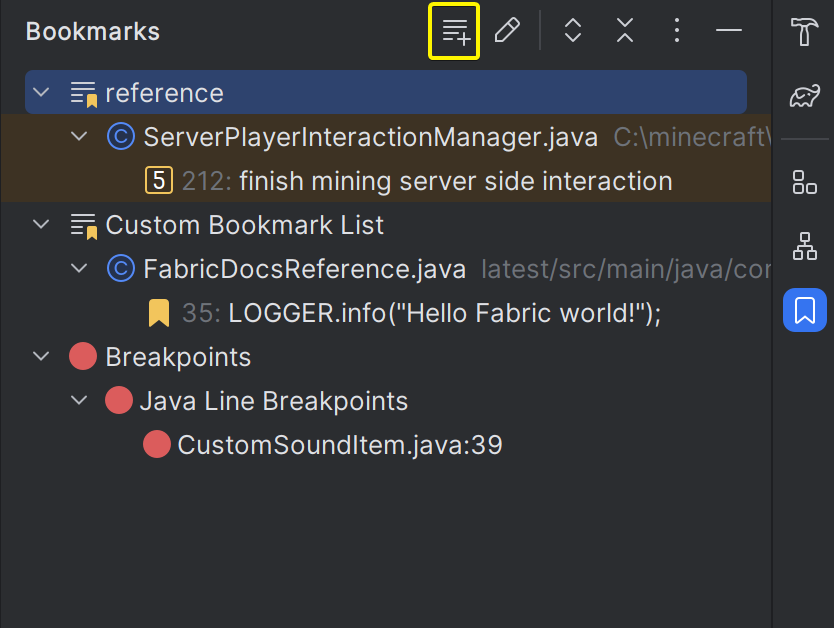Image resolution: width=834 pixels, height=628 pixels.
Task: Create a new bookmark list
Action: [x=454, y=31]
